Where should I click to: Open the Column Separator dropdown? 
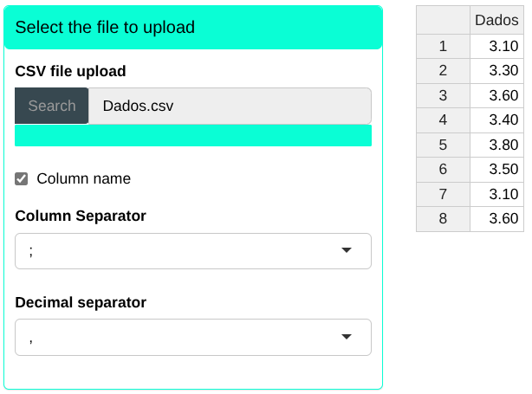(x=192, y=251)
